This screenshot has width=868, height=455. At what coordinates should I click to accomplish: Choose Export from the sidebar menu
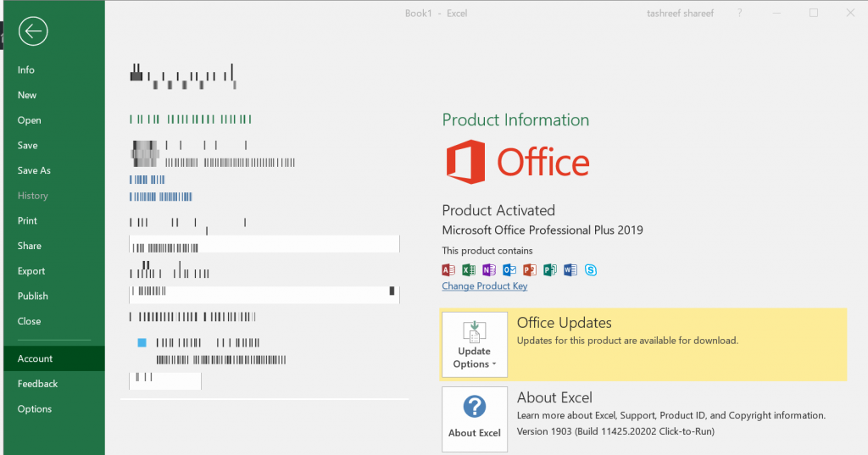(x=31, y=271)
